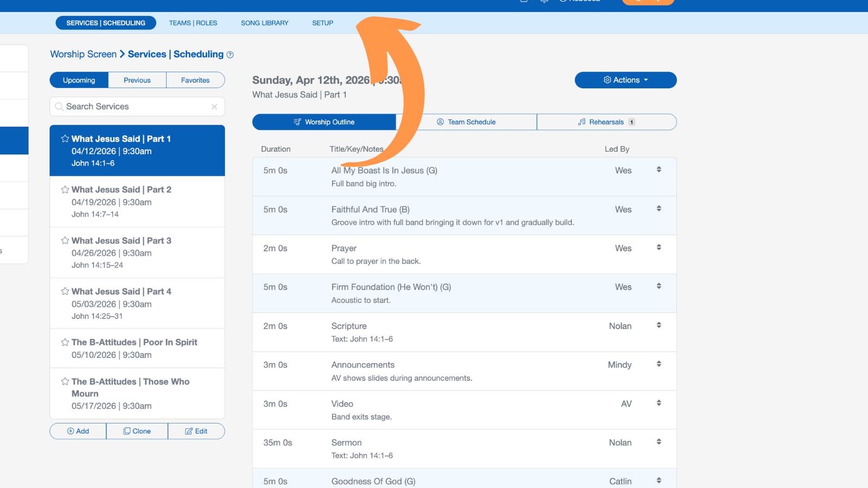The height and width of the screenshot is (488, 868).
Task: Click the person icon on Team Schedule
Action: (x=440, y=122)
